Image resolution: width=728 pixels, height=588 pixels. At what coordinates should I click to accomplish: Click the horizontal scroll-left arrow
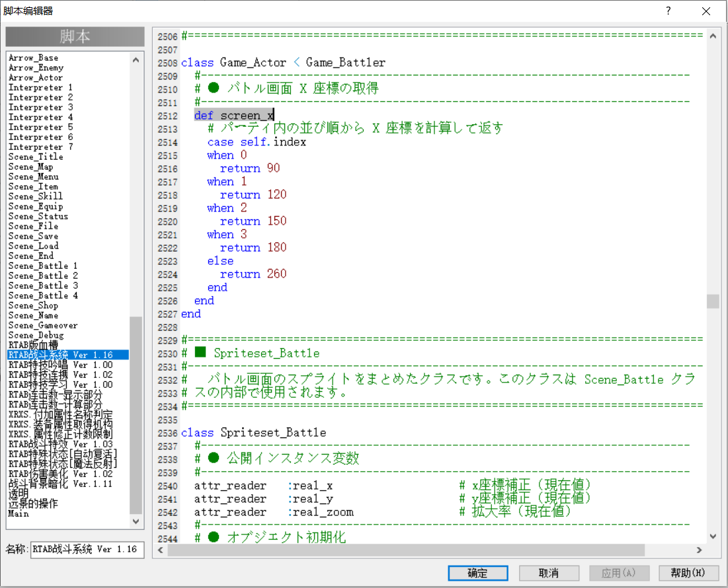coord(161,550)
